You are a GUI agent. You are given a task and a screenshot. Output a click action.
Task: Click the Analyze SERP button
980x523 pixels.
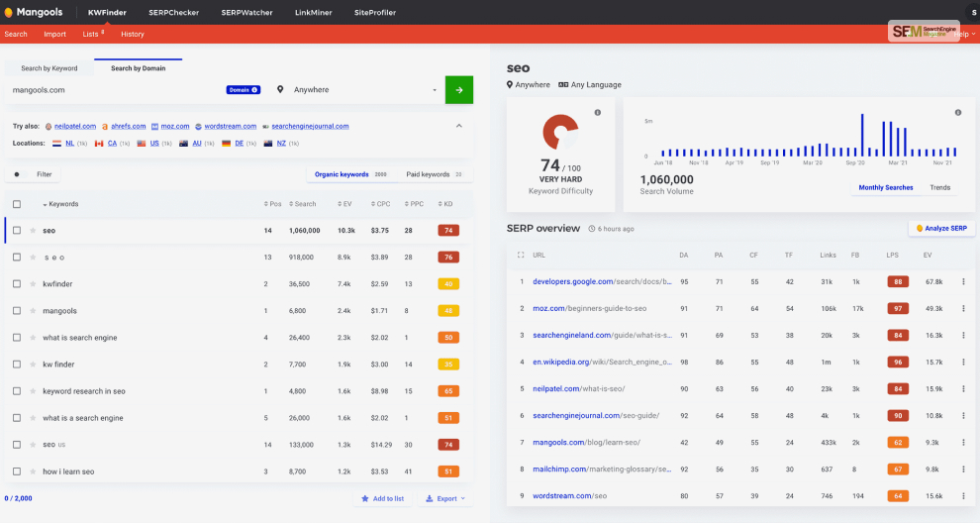click(941, 229)
